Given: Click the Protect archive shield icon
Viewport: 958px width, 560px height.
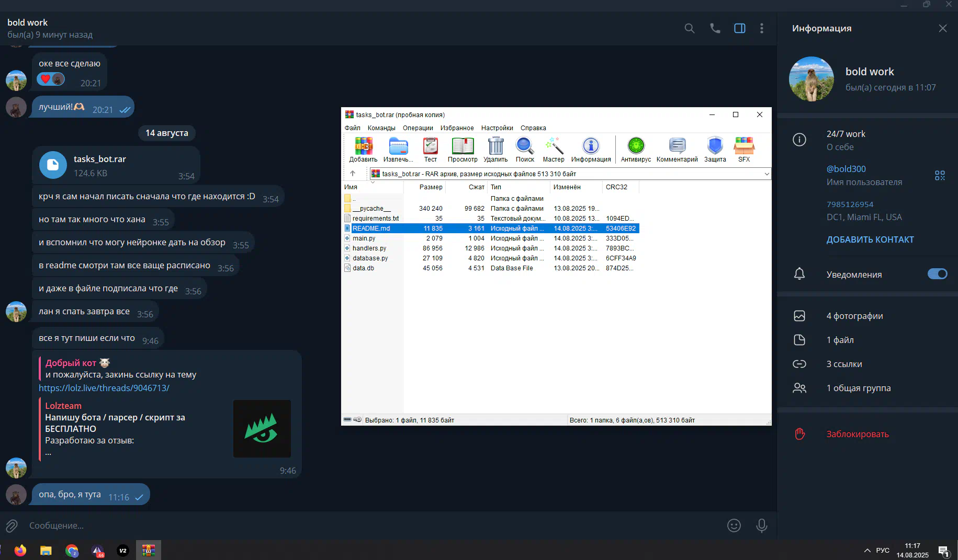Looking at the screenshot, I should (x=715, y=149).
